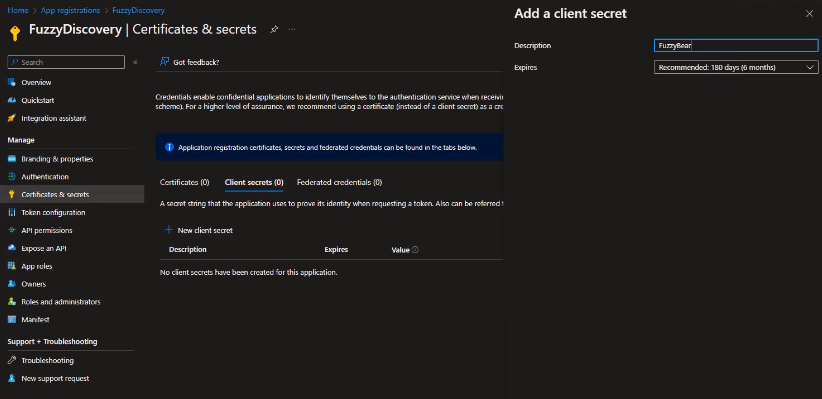Click the Got feedback icon
Viewport: 822px width, 399px height.
pyautogui.click(x=165, y=62)
